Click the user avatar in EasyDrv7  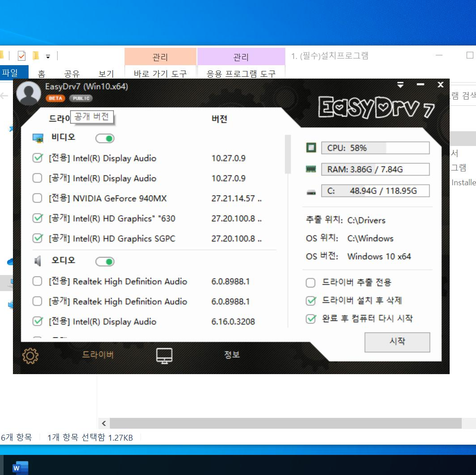pyautogui.click(x=29, y=93)
